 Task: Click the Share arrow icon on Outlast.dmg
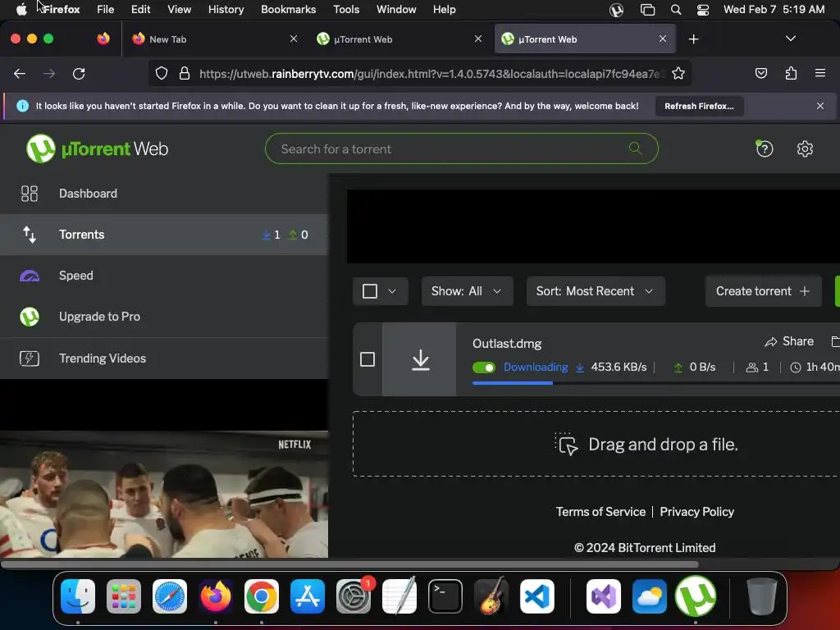tap(770, 342)
